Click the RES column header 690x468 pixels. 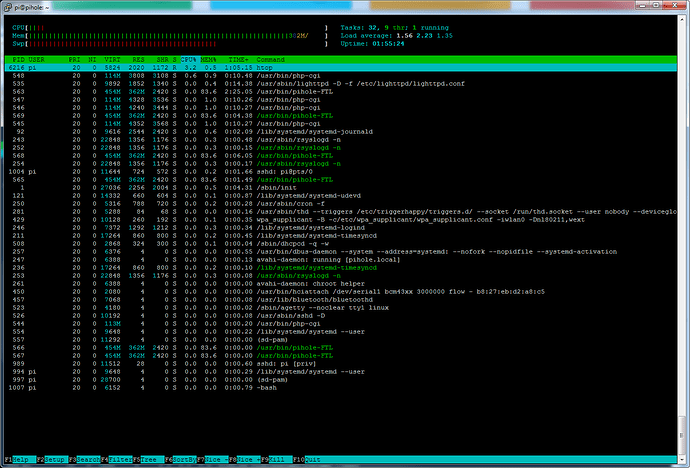click(139, 60)
